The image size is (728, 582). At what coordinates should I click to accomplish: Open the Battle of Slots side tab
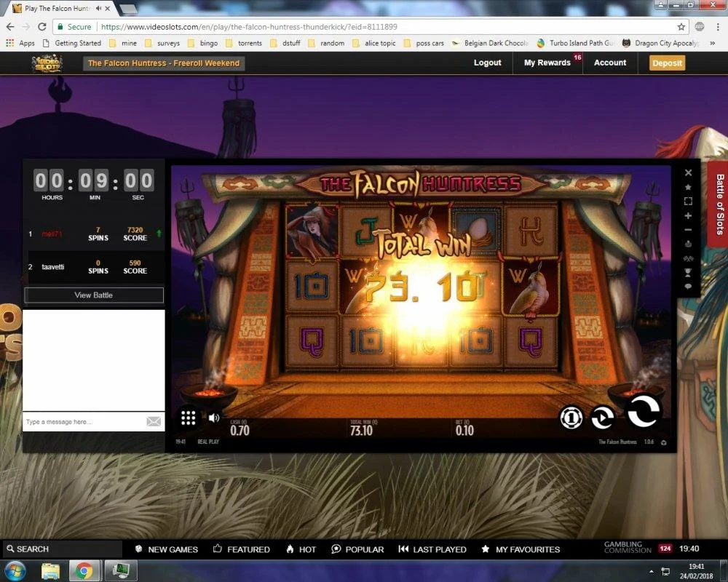[719, 204]
